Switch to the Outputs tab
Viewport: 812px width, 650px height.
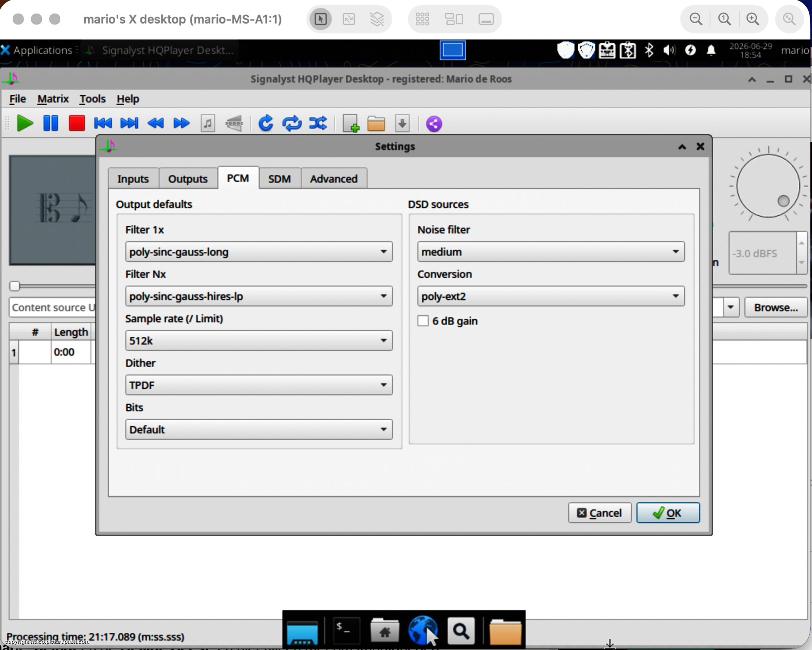pos(188,179)
